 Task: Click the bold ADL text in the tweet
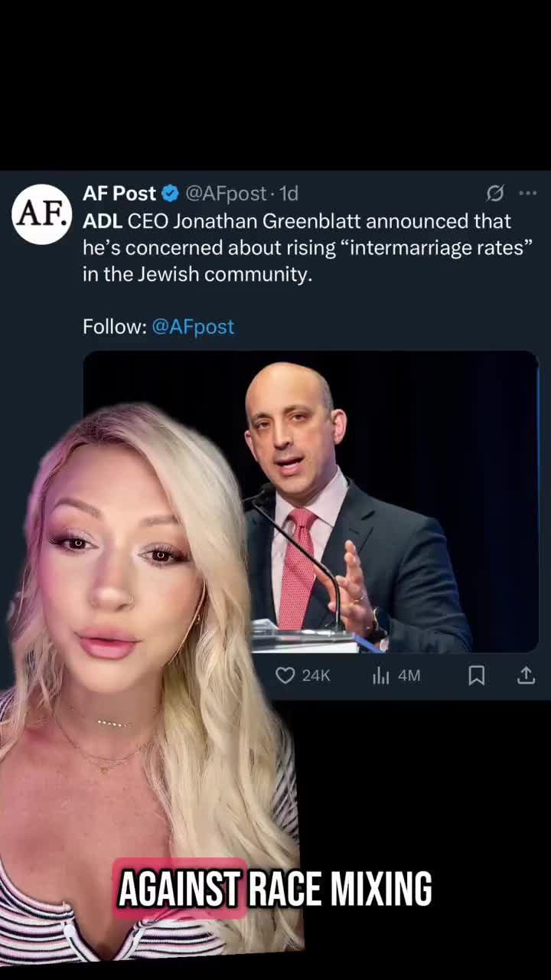point(103,221)
